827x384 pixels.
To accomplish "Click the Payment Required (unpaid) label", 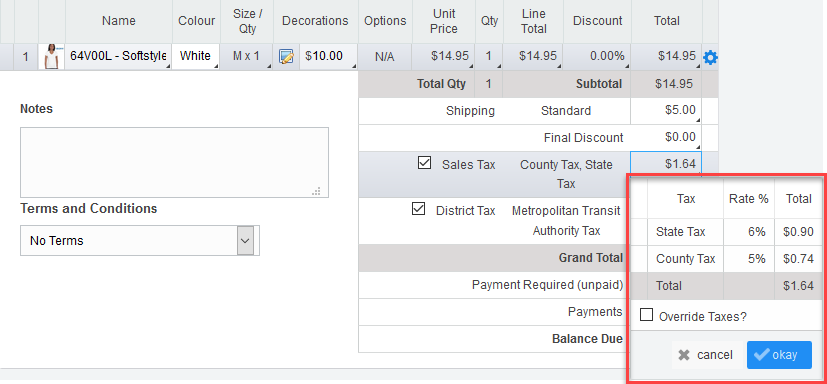I will pos(547,285).
